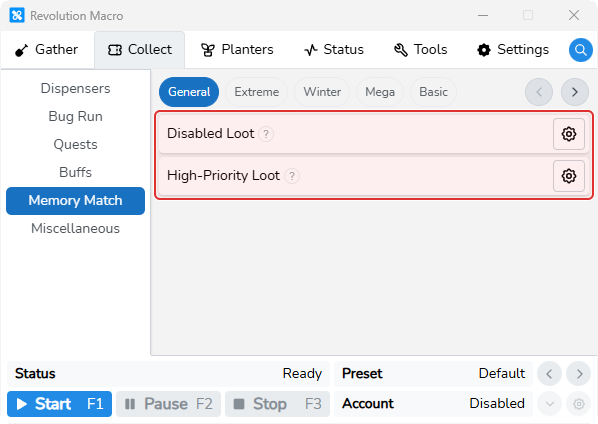598x424 pixels.
Task: Open High-Priority Loot gear settings
Action: point(569,176)
